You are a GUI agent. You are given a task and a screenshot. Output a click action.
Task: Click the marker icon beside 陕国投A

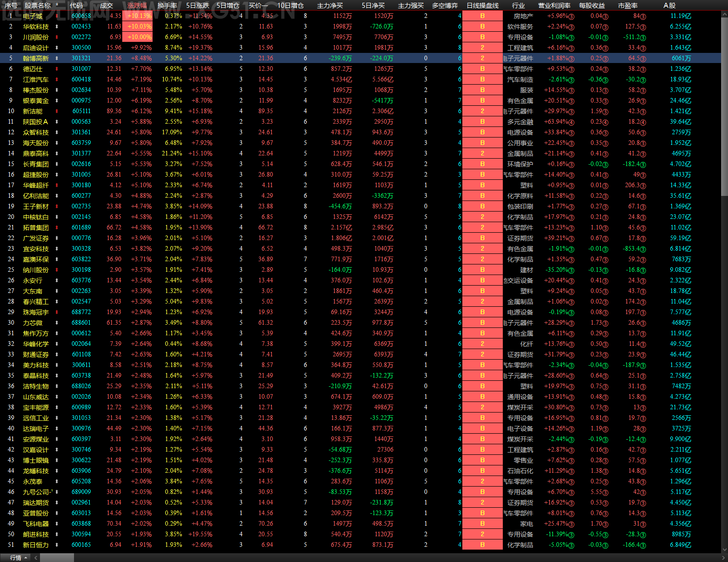57,122
